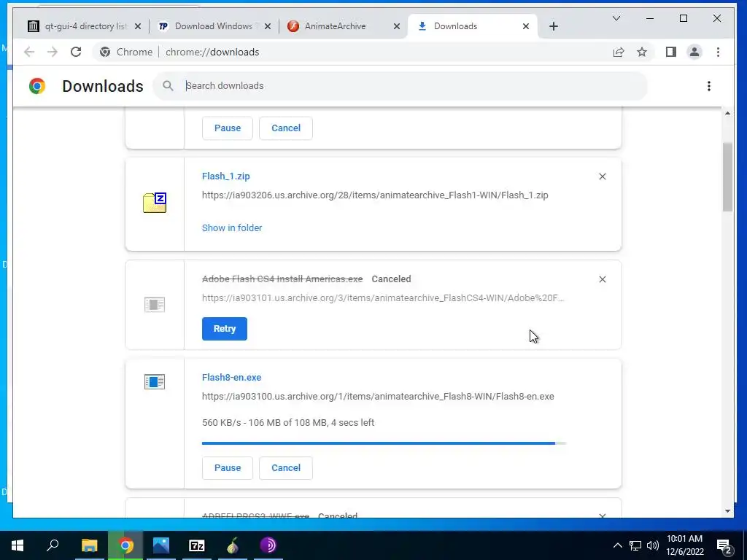The image size is (747, 560).
Task: Open 7-Zip from the taskbar
Action: coord(197,545)
